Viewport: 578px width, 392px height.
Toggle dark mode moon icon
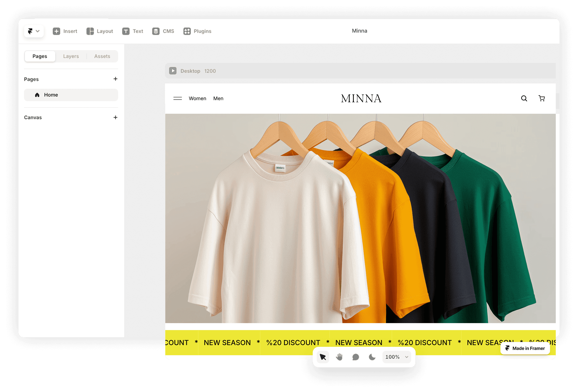tap(372, 357)
